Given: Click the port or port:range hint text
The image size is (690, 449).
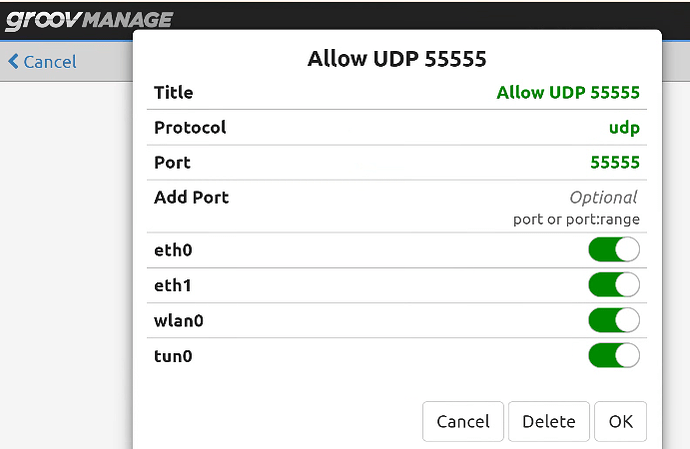Looking at the screenshot, I should 576,219.
